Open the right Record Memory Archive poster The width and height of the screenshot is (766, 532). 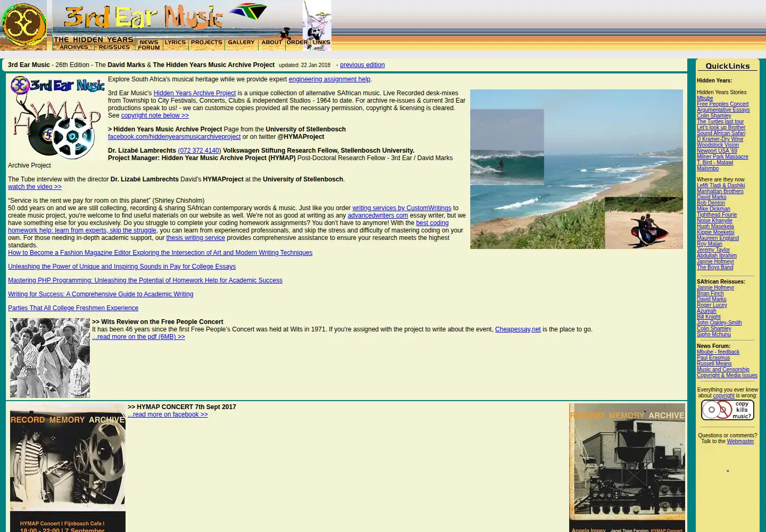pos(627,468)
